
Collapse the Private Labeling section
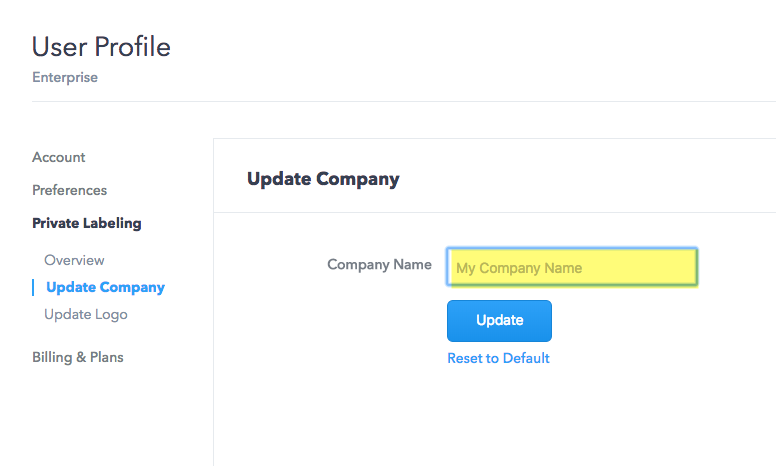pos(87,223)
